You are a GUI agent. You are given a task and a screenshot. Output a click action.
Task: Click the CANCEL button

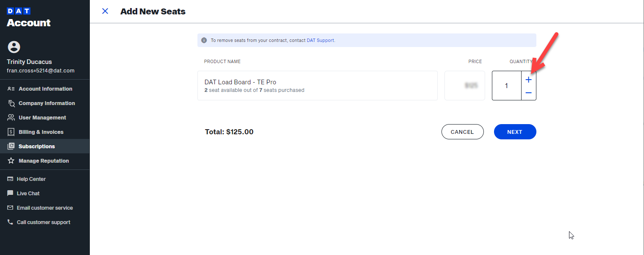pyautogui.click(x=462, y=132)
